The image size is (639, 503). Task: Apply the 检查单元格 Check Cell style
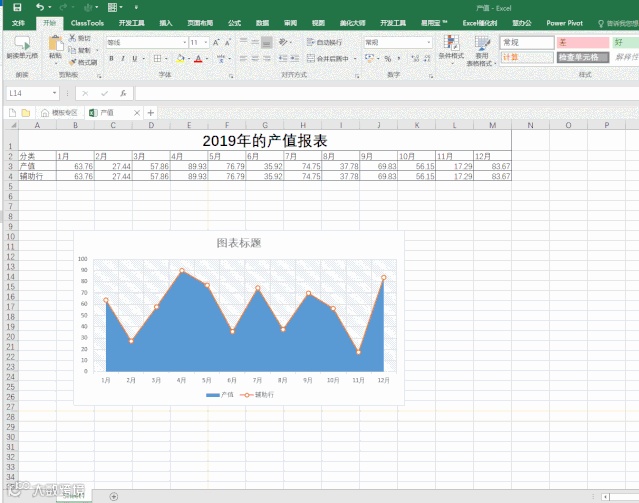point(583,57)
